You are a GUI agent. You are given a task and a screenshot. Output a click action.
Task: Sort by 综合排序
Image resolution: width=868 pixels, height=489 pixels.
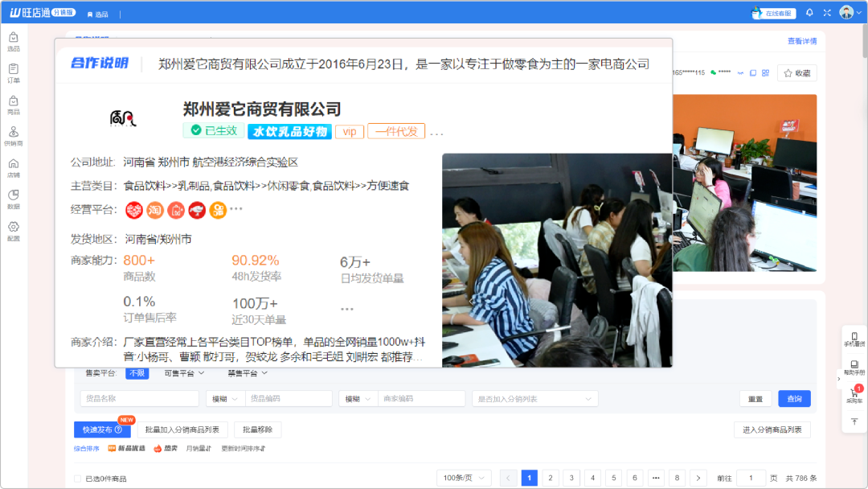[x=86, y=449]
